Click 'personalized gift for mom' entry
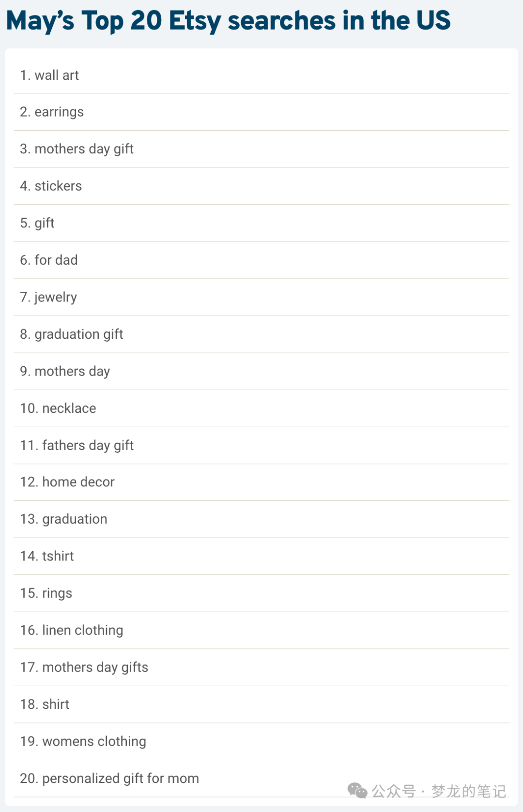The image size is (523, 812). coord(261,778)
